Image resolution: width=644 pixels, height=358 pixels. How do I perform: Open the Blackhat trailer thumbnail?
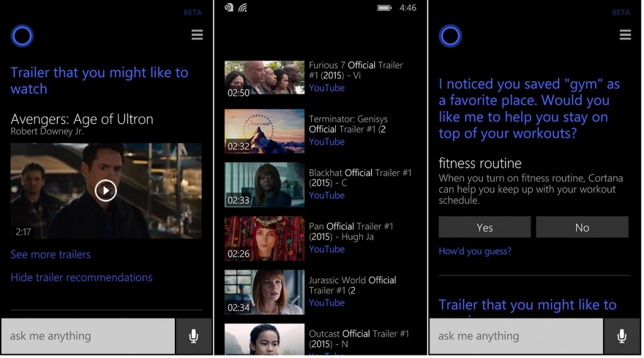[265, 184]
